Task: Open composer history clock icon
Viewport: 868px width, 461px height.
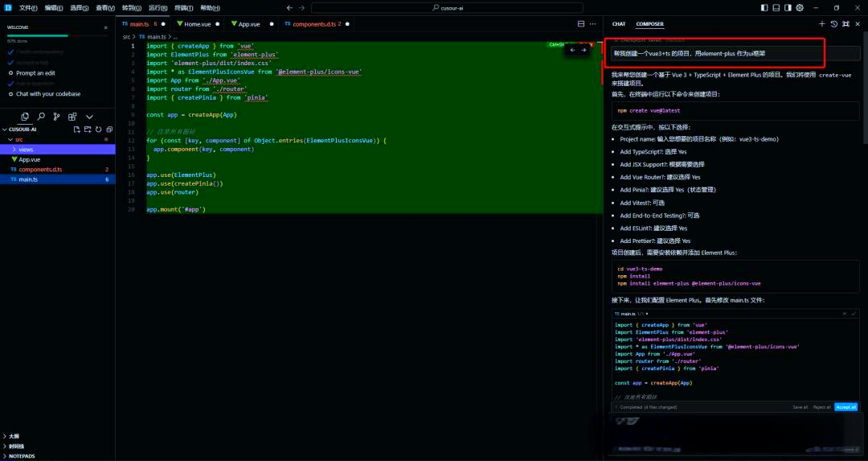Action: click(x=833, y=24)
